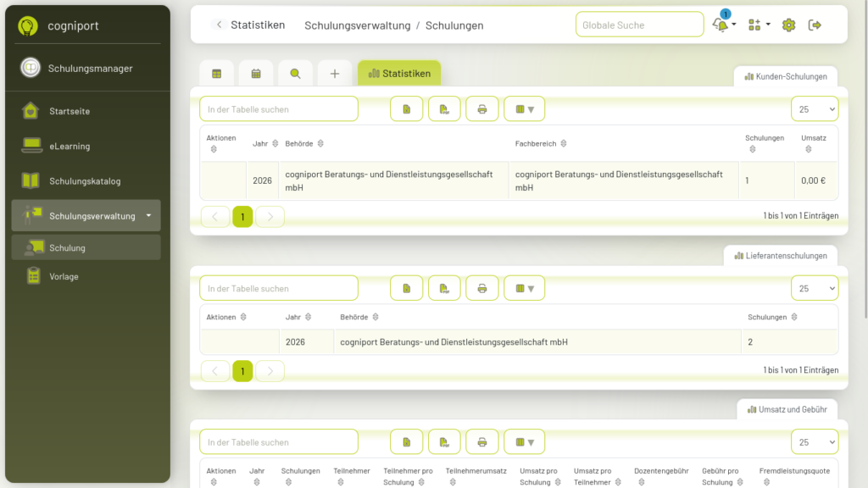Go to next page of Kunden-Schulungen table

tap(270, 217)
